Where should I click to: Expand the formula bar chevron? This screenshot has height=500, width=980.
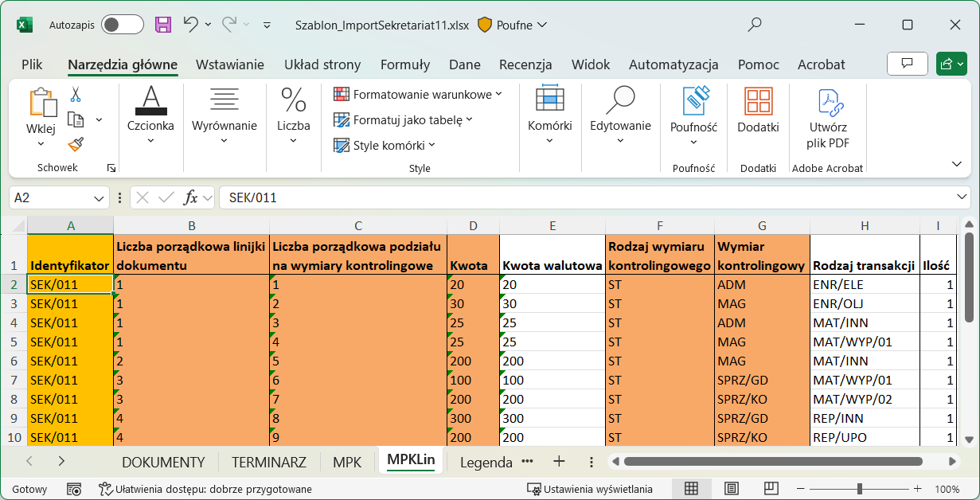962,197
